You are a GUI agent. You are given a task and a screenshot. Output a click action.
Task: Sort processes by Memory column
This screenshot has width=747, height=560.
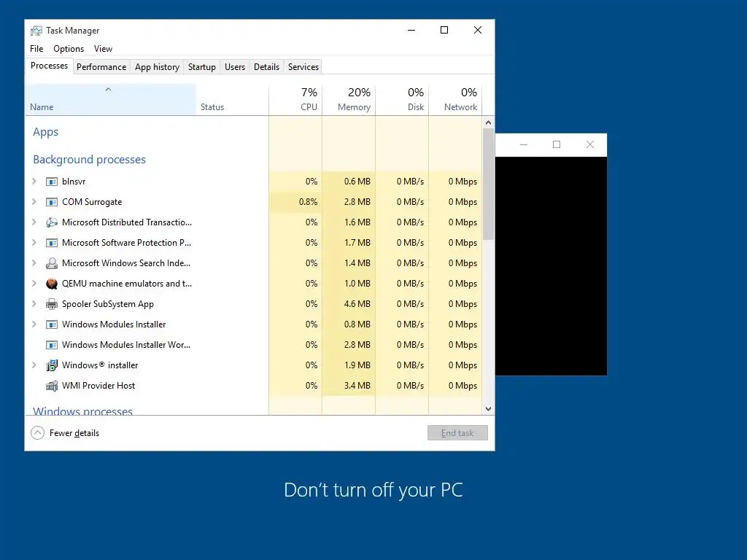pos(349,99)
